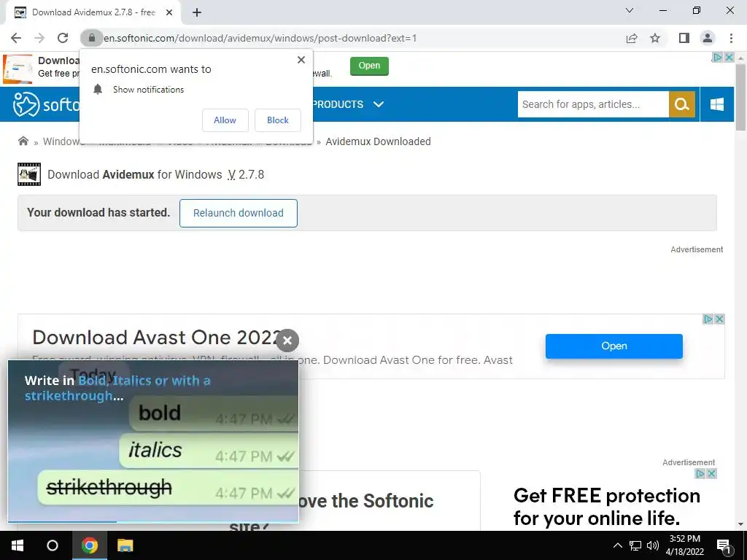Open network status tray icon
747x560 pixels.
click(x=635, y=545)
